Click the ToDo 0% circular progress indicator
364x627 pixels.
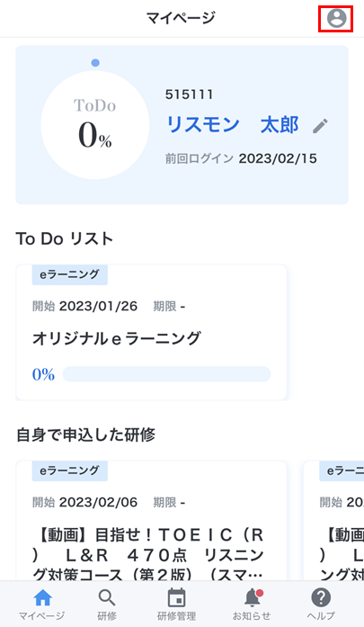pyautogui.click(x=95, y=125)
